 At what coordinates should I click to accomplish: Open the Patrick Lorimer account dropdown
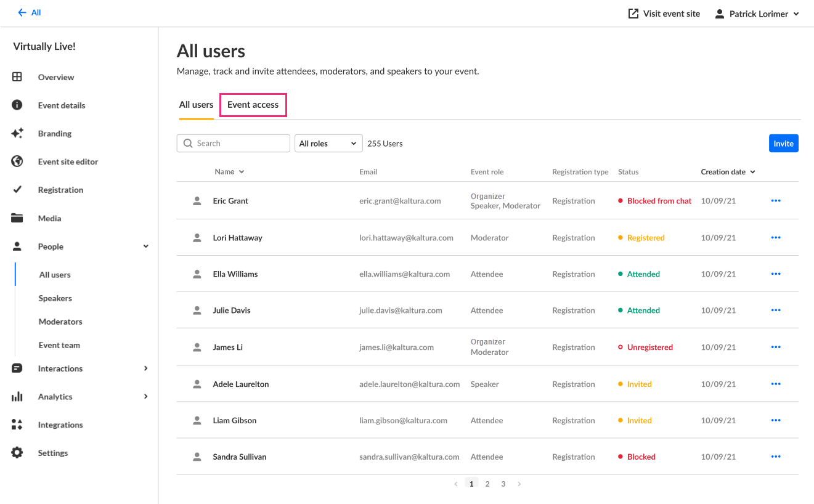coord(757,14)
